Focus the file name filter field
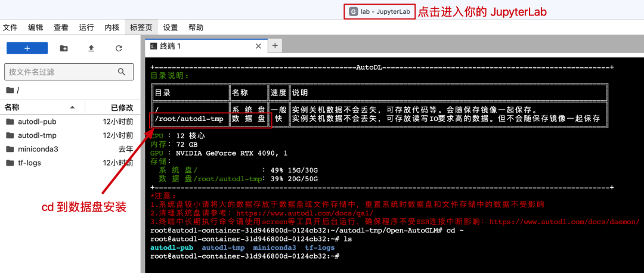Image resolution: width=644 pixels, height=273 pixels. [69, 72]
